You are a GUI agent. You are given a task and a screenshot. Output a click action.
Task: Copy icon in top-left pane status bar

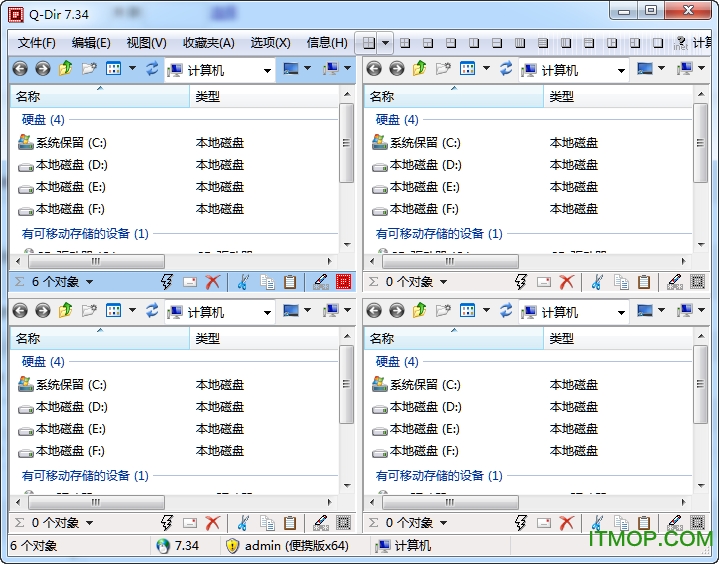(267, 282)
